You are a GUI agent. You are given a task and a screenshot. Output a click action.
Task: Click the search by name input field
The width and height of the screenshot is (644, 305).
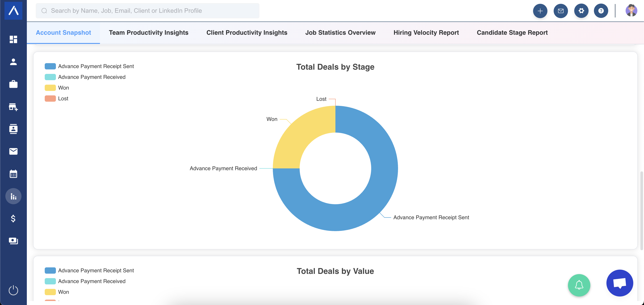[148, 11]
